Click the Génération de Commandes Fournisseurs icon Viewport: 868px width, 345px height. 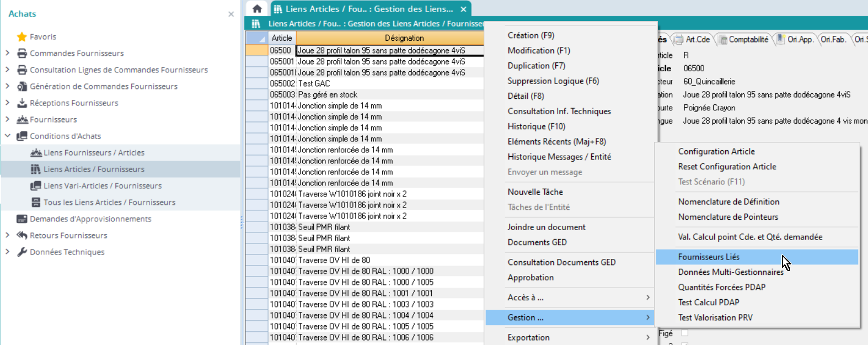[x=22, y=87]
